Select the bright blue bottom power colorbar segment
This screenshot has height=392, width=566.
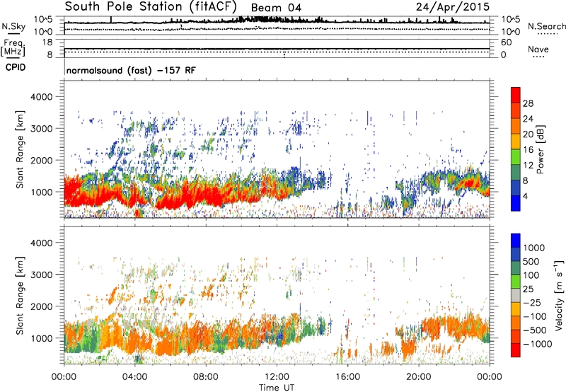pyautogui.click(x=516, y=203)
